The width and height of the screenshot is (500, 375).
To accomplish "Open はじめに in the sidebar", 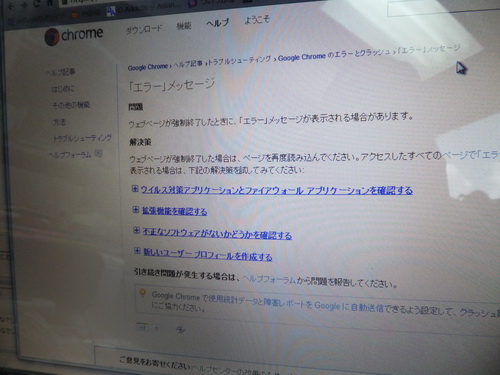I will 63,89.
